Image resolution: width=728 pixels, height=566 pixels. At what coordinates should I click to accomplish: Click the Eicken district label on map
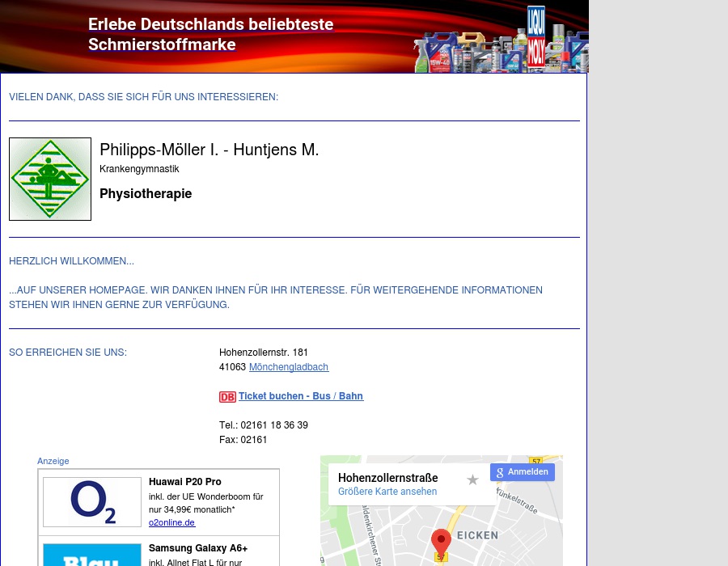point(477,535)
